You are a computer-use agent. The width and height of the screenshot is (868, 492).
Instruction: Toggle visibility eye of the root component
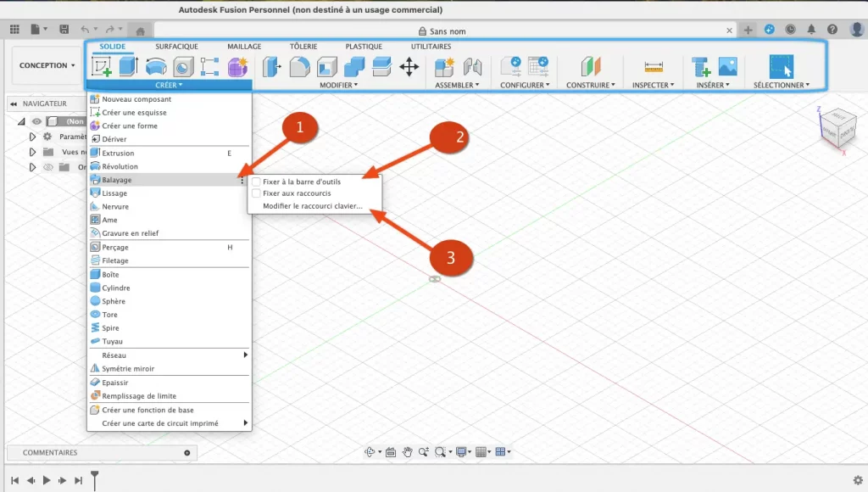pos(36,121)
